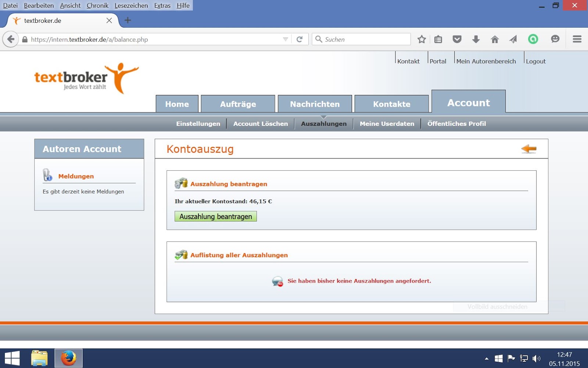Open the Firefox hamburger menu

coord(577,39)
